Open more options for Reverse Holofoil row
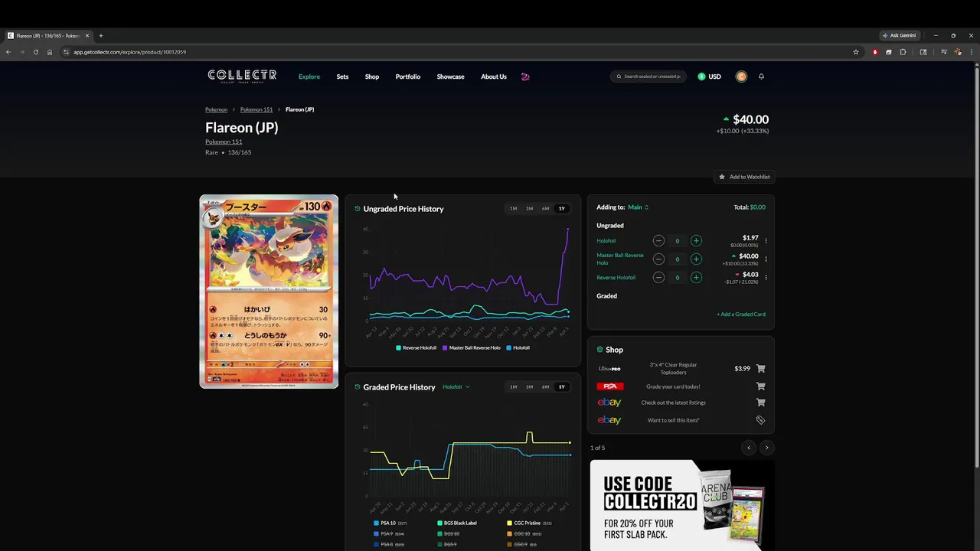This screenshot has height=551, width=980. (766, 277)
